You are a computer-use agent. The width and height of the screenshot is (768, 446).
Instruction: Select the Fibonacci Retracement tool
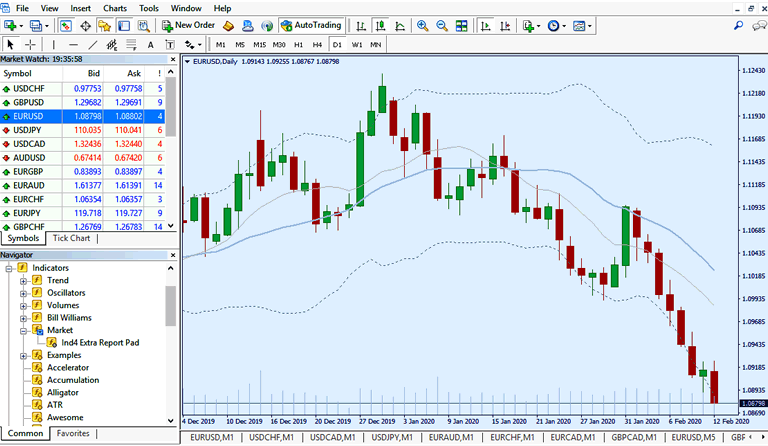(131, 45)
